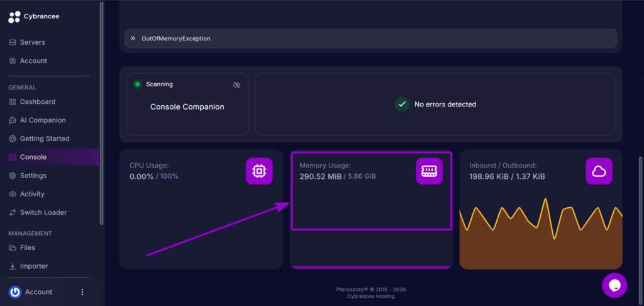Click the Console terminal icon
This screenshot has height=306, width=644.
click(x=13, y=157)
